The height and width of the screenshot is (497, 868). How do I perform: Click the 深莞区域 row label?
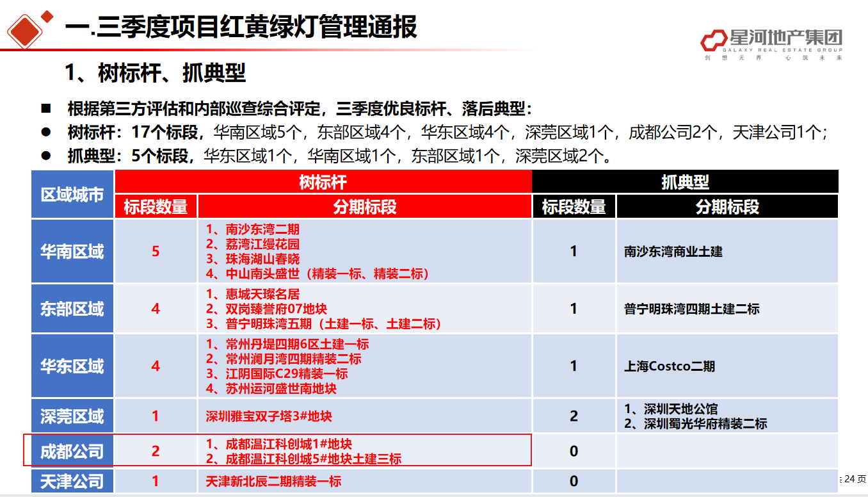point(72,416)
